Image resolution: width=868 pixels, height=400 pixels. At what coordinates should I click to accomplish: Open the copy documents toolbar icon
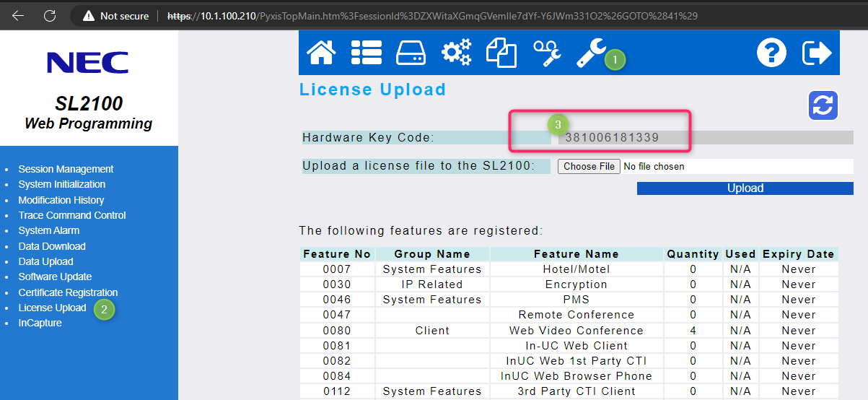[501, 54]
